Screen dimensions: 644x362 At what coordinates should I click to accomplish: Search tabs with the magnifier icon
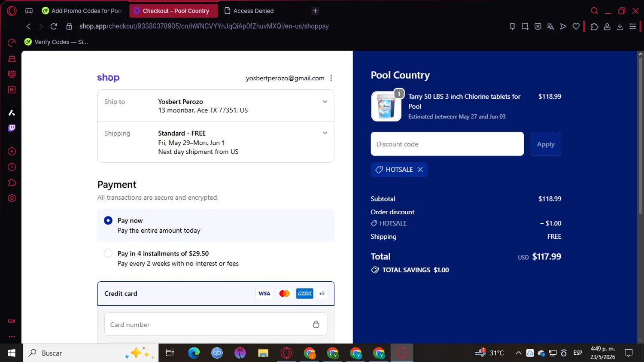(594, 11)
